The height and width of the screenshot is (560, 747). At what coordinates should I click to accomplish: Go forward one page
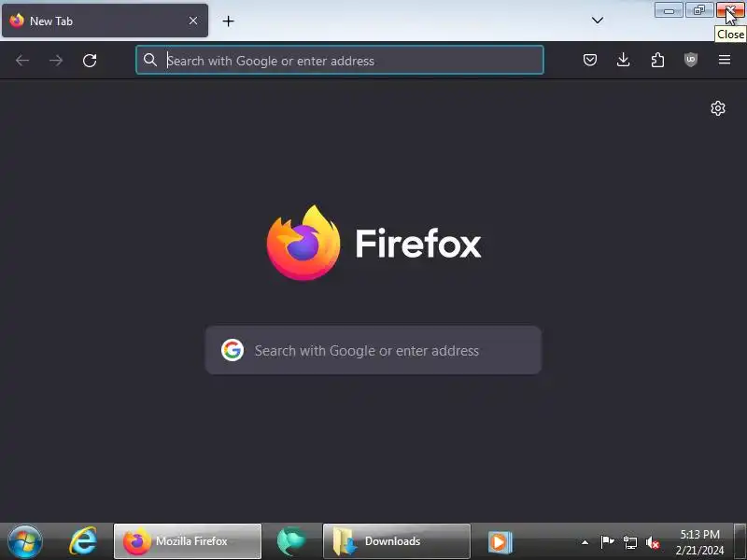pos(56,60)
